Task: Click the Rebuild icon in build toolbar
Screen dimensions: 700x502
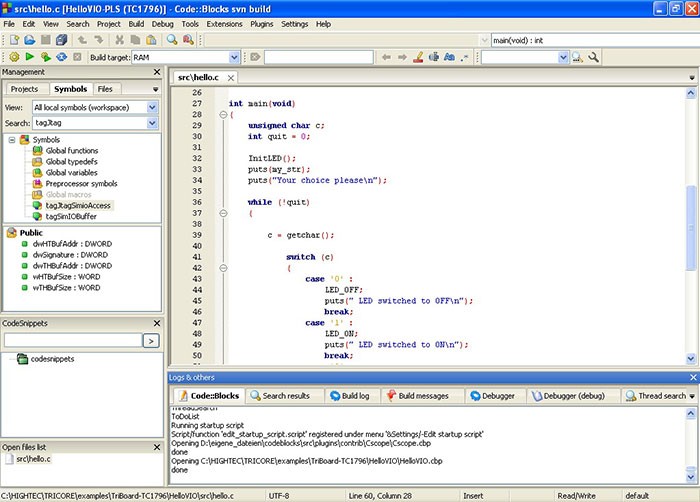Action: 61,57
